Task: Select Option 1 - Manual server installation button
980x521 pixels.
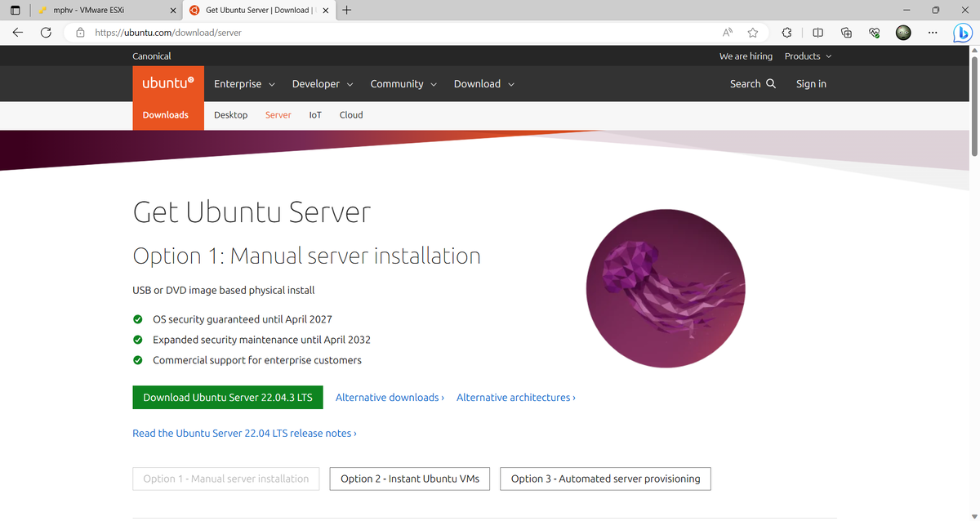Action: click(226, 479)
